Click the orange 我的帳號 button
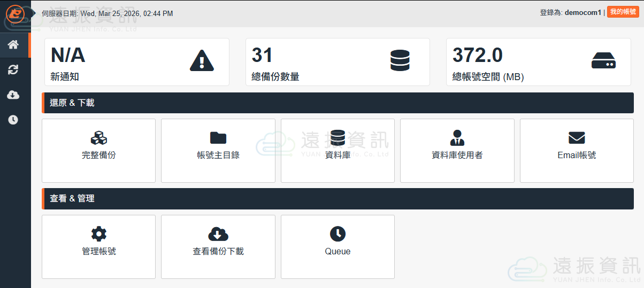This screenshot has width=644, height=288. (x=623, y=12)
